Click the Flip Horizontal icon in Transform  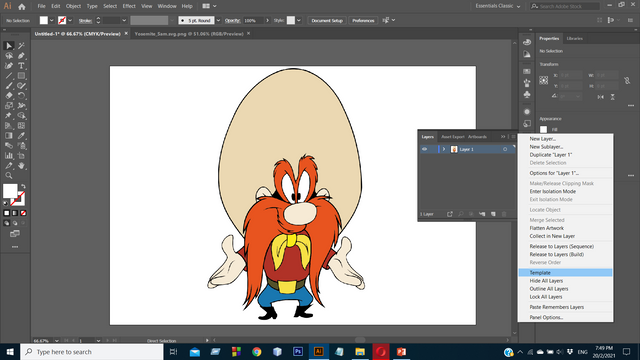[600, 97]
